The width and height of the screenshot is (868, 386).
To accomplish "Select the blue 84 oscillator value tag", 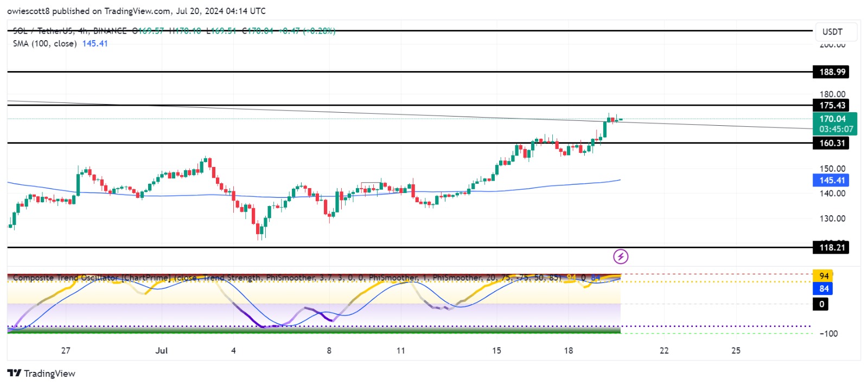I will pos(823,288).
